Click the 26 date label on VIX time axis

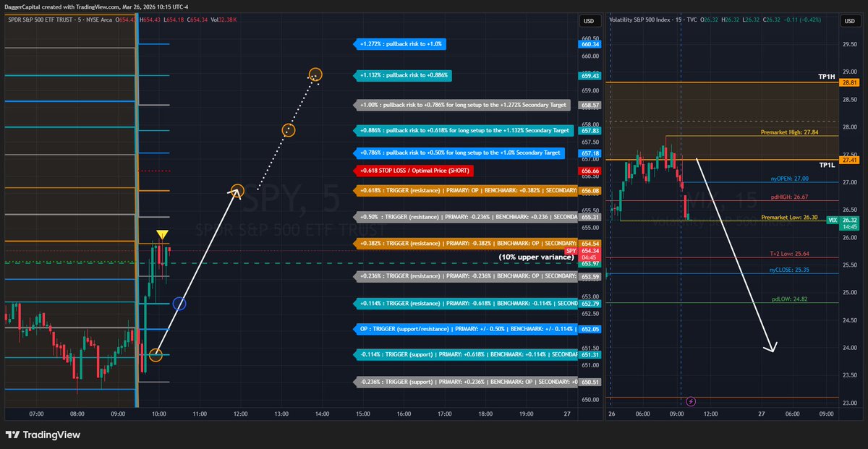(x=612, y=414)
